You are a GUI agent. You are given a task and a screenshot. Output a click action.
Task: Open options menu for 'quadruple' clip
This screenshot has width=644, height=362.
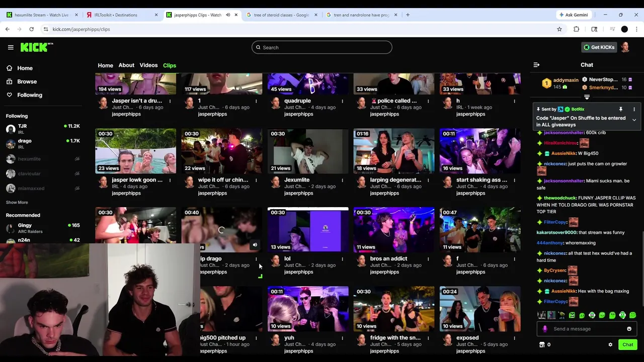pos(342,101)
